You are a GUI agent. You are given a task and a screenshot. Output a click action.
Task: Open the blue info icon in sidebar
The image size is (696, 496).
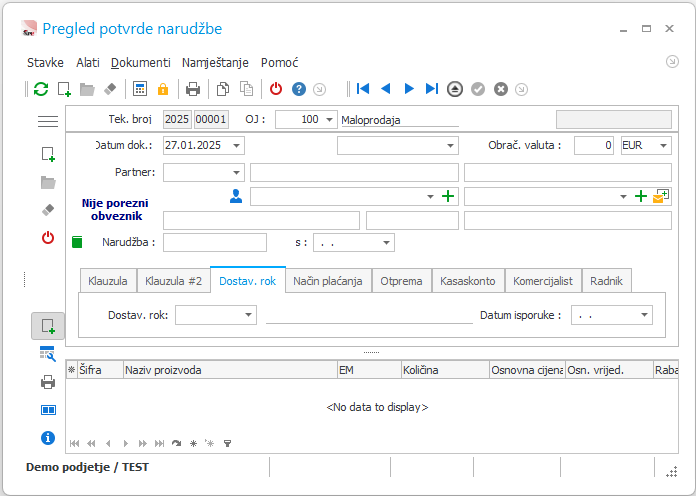point(48,438)
